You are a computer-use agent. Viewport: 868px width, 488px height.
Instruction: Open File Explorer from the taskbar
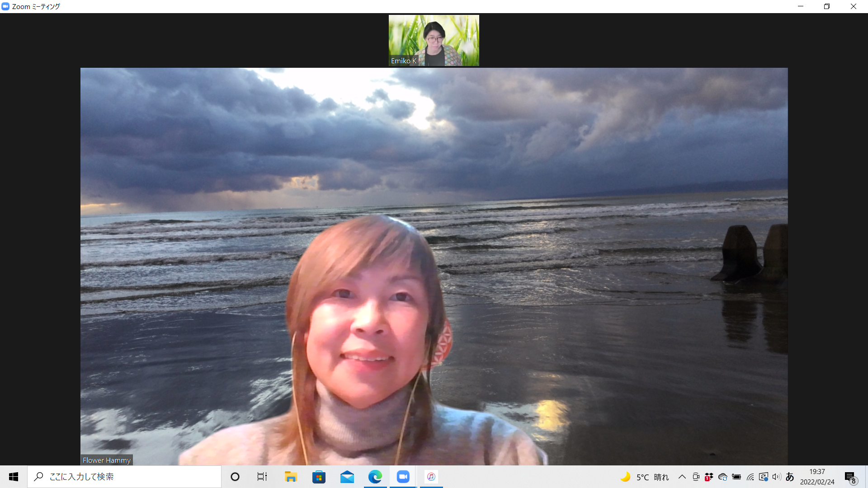pos(290,477)
